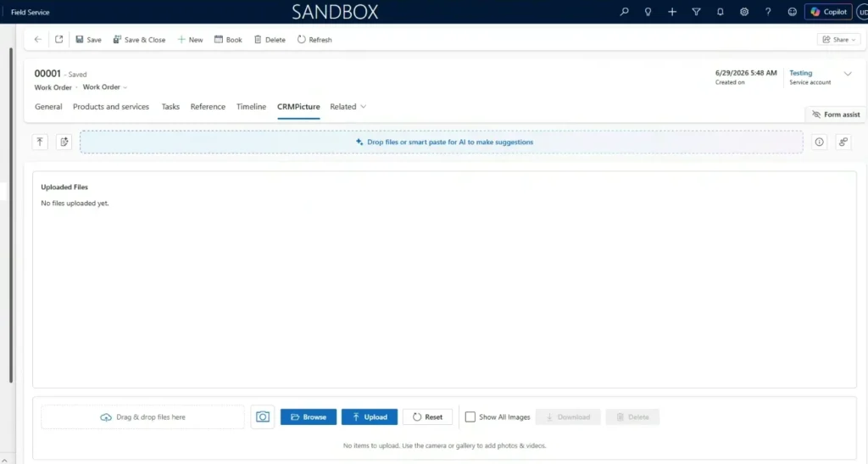The width and height of the screenshot is (868, 464).
Task: Open the Testing service account link
Action: (x=800, y=73)
